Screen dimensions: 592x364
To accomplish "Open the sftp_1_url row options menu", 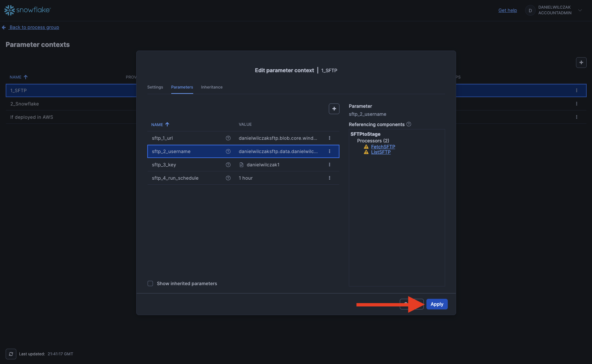I will pos(329,138).
